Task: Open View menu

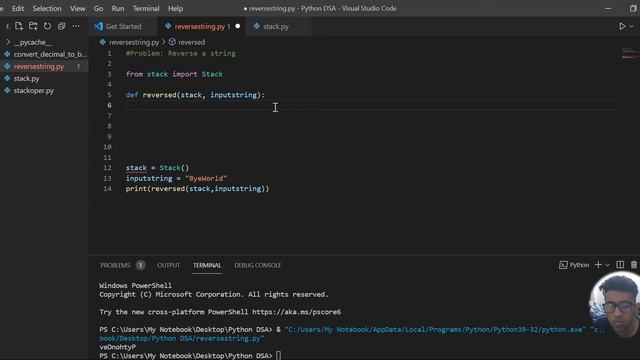Action: pos(78,8)
